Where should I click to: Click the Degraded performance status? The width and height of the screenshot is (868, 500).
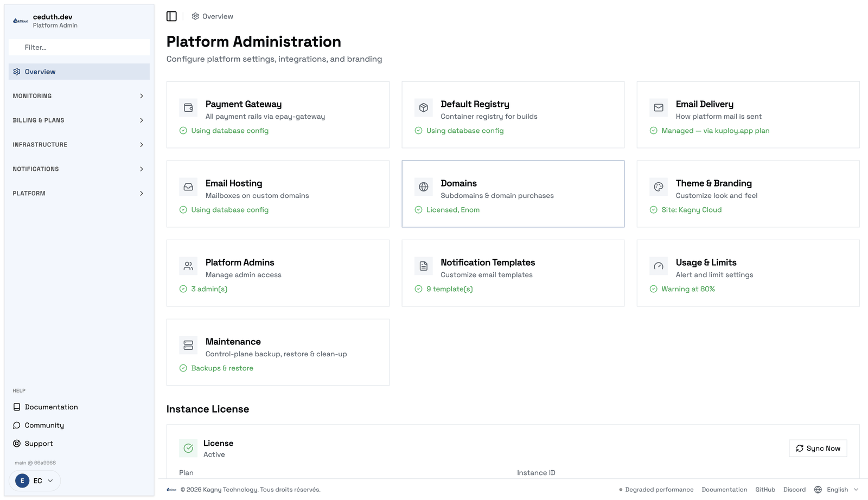pyautogui.click(x=656, y=490)
